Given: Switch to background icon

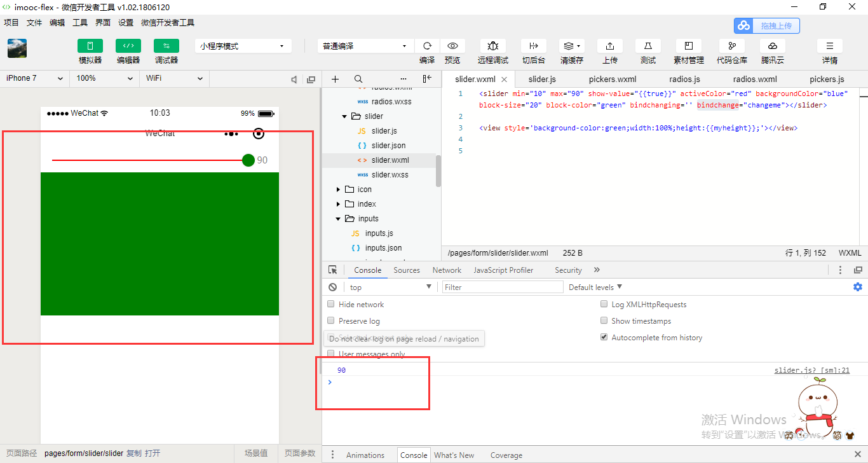Looking at the screenshot, I should (x=534, y=46).
